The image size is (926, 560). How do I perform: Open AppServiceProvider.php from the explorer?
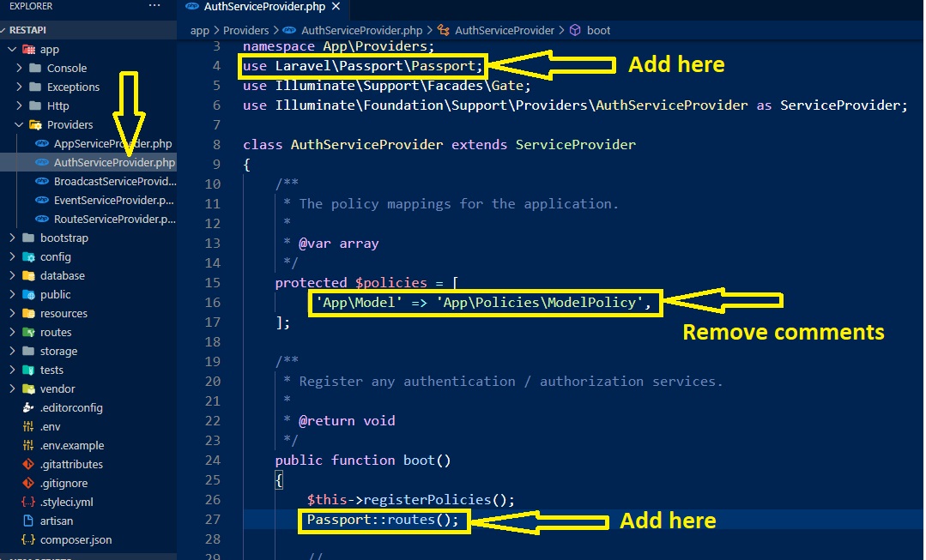coord(112,144)
